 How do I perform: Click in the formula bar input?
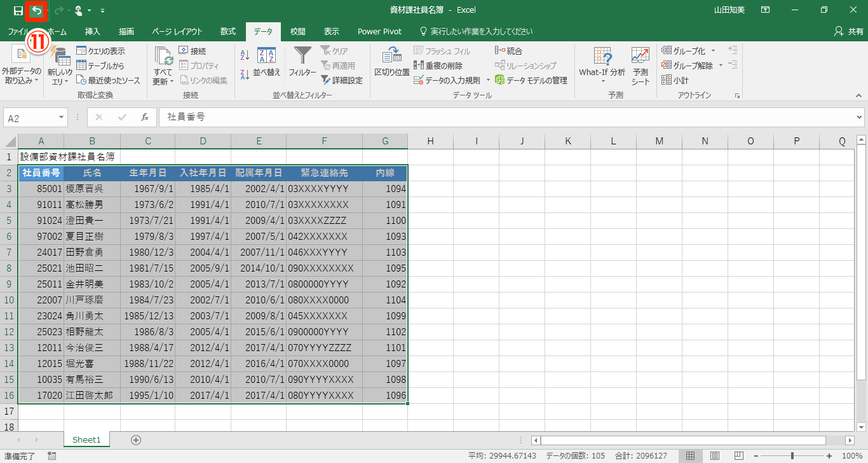(506, 118)
